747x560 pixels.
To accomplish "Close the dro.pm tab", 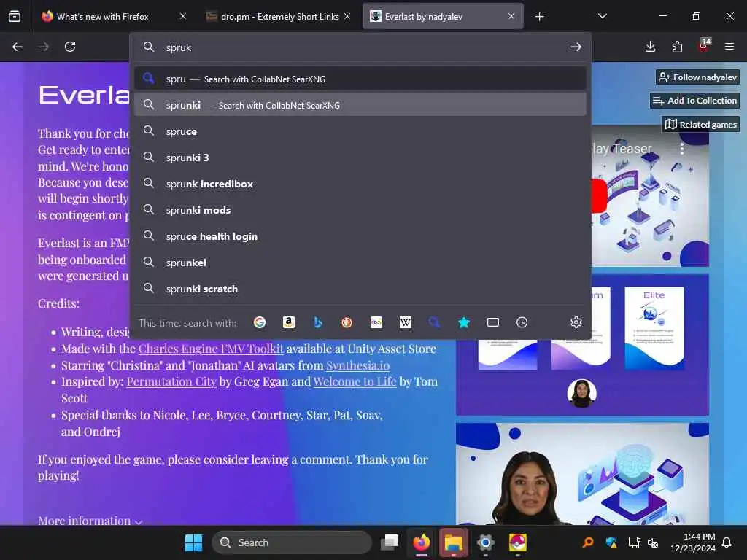I will point(347,17).
